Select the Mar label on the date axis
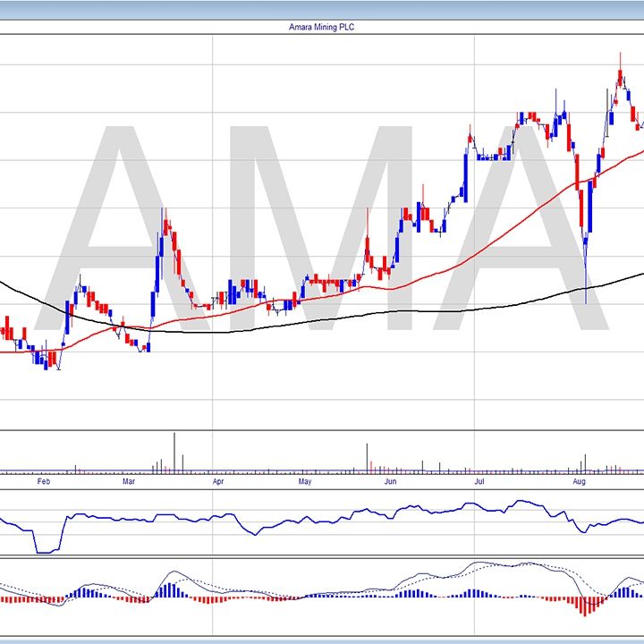Viewport: 644px width, 644px height. [x=129, y=481]
